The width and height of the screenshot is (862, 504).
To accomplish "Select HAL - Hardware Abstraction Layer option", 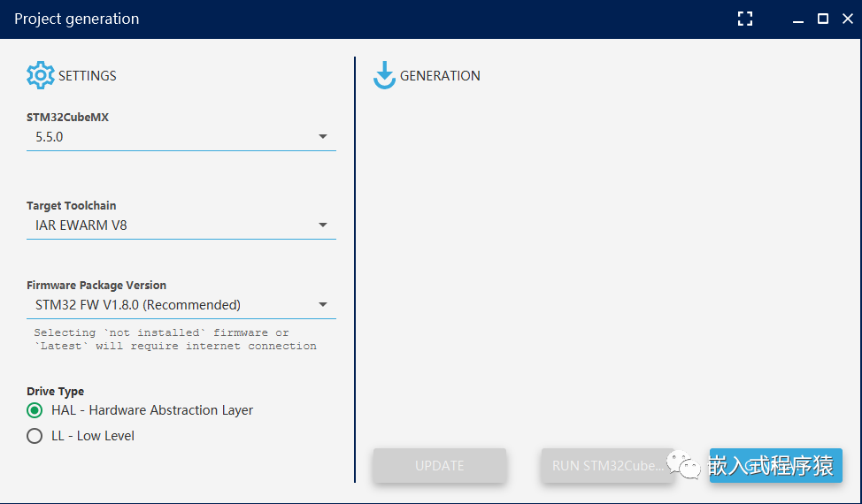I will tap(35, 410).
